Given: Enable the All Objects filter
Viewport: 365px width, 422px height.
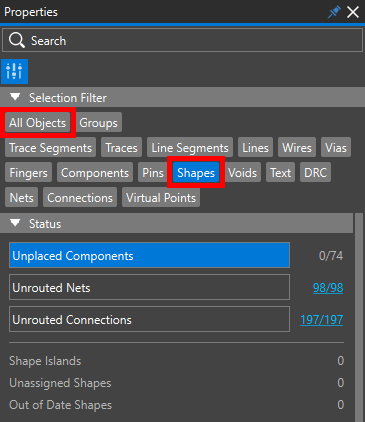Looking at the screenshot, I should tap(38, 123).
